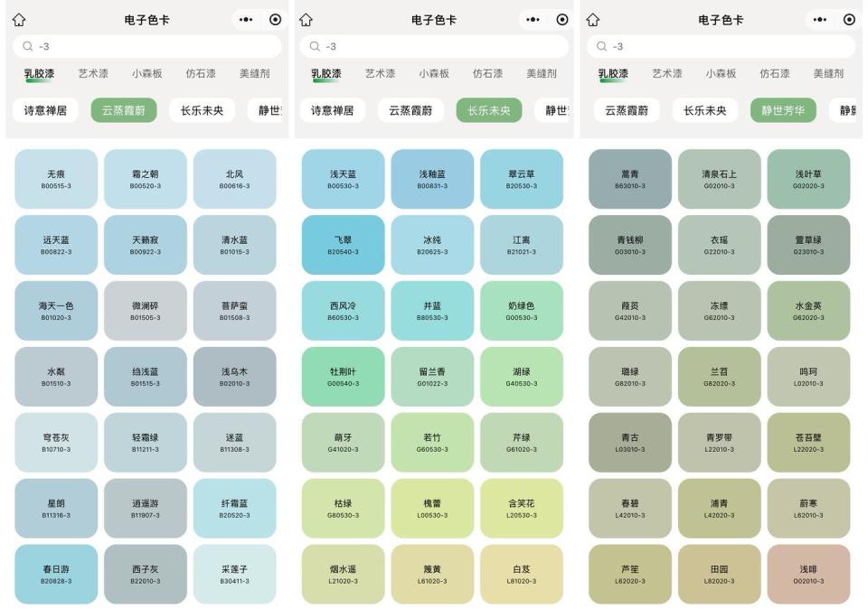Choose the 清水蓝 B01015-3 swatch
Screen dimensions: 868x609
tap(235, 245)
